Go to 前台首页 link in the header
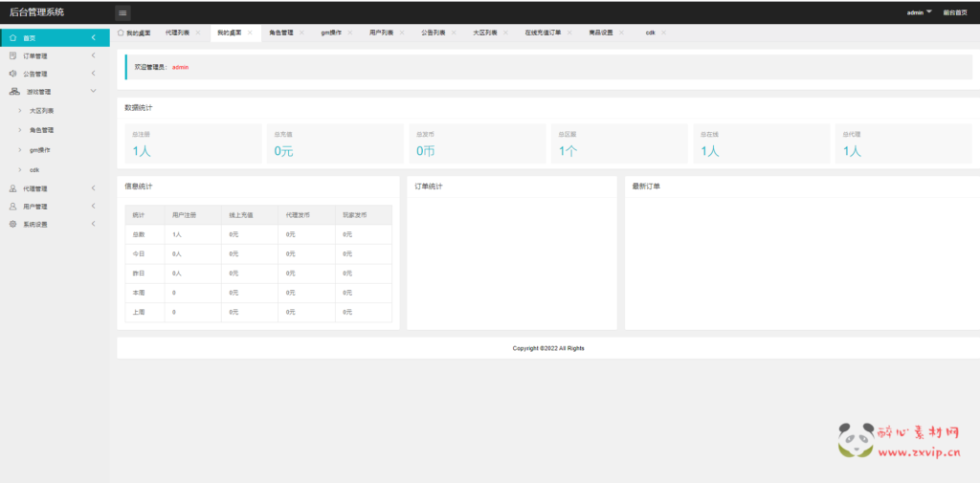 (954, 12)
